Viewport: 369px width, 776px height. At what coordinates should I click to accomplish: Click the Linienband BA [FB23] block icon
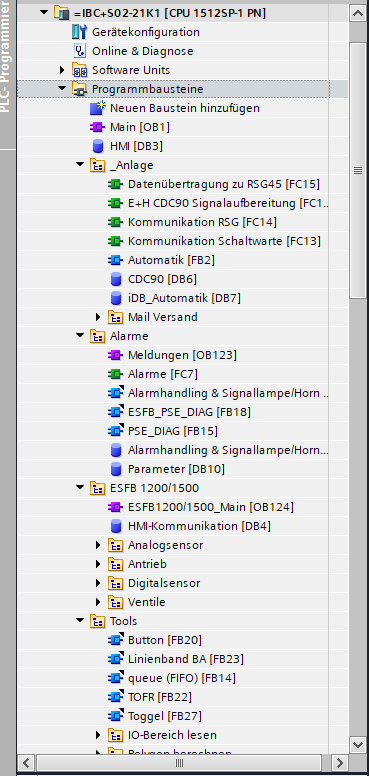pyautogui.click(x=116, y=659)
